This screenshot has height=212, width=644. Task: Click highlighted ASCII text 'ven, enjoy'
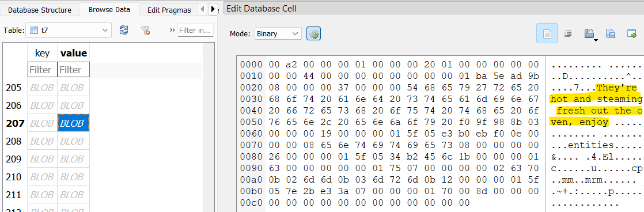[x=579, y=123]
